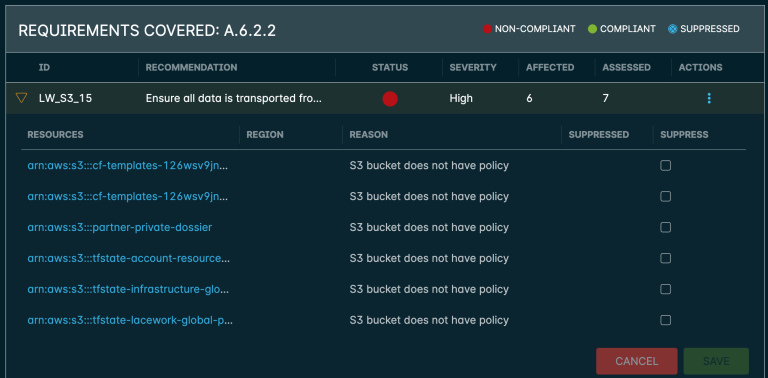Click the SUPPRESSED legend label

click(710, 29)
